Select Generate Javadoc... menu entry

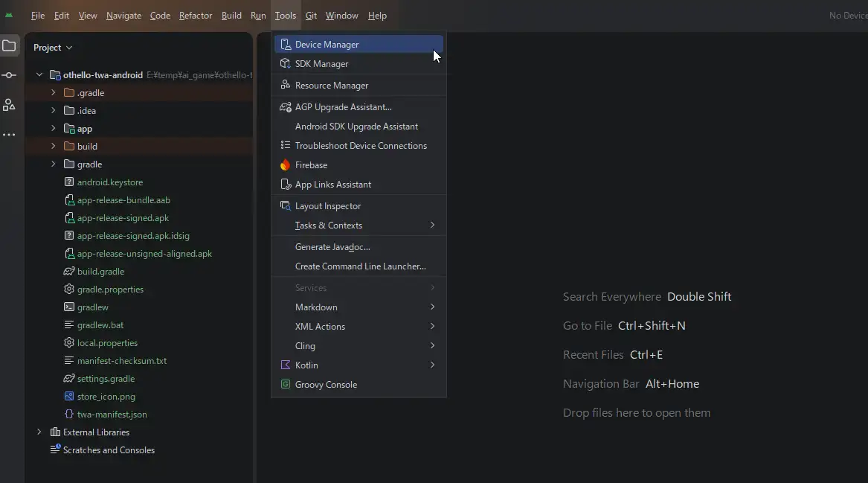click(359, 247)
